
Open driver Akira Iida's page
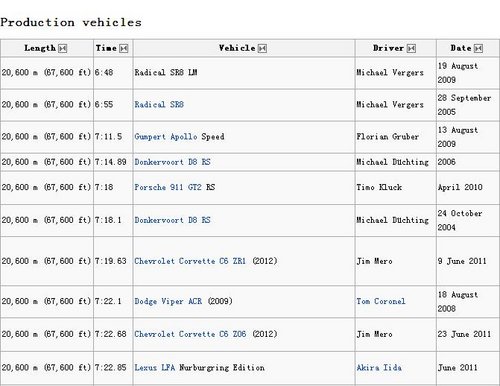click(379, 368)
